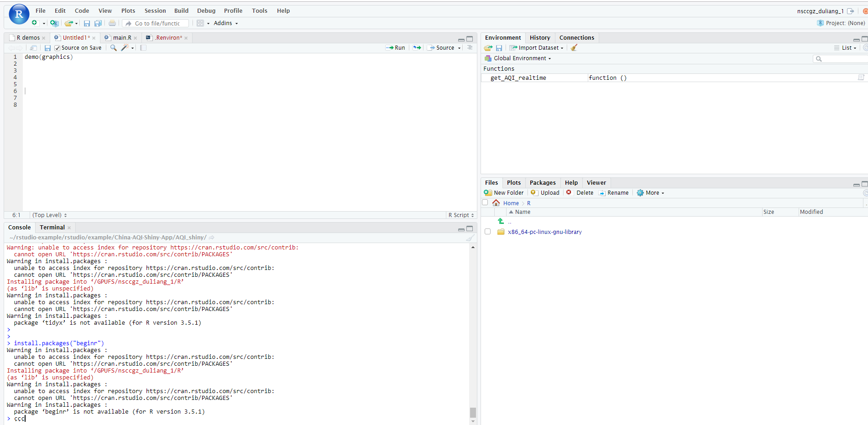Open the R Script file type dropdown

pos(461,215)
